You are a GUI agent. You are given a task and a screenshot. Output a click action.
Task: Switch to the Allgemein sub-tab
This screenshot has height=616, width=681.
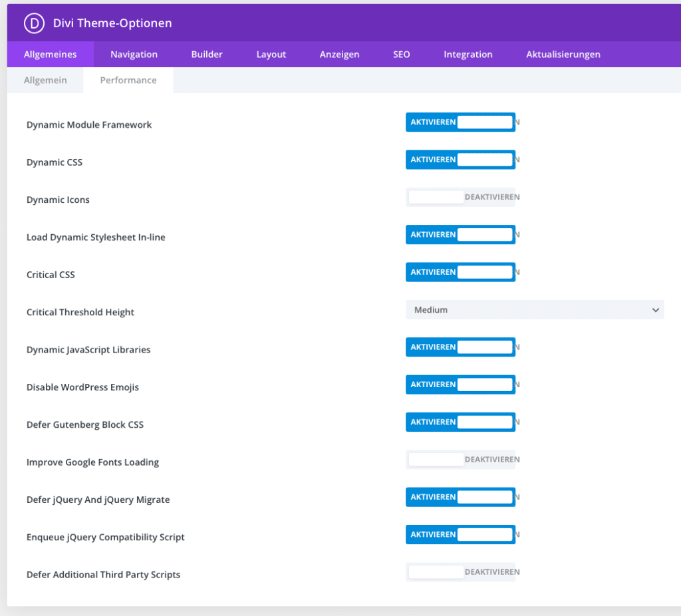pyautogui.click(x=45, y=79)
